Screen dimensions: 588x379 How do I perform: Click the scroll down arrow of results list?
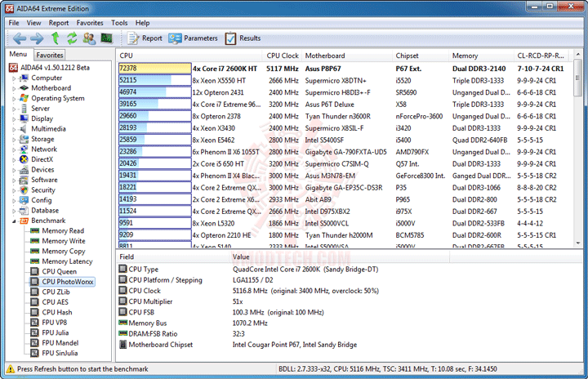coord(578,243)
